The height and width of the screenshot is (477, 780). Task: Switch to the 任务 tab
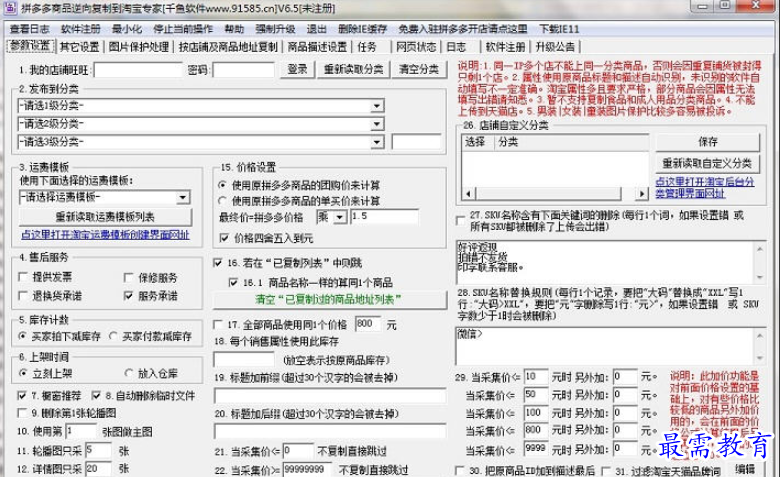coord(367,47)
